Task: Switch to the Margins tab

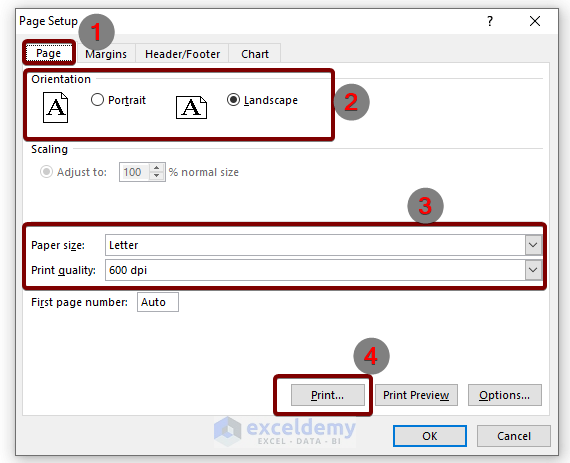Action: click(106, 54)
